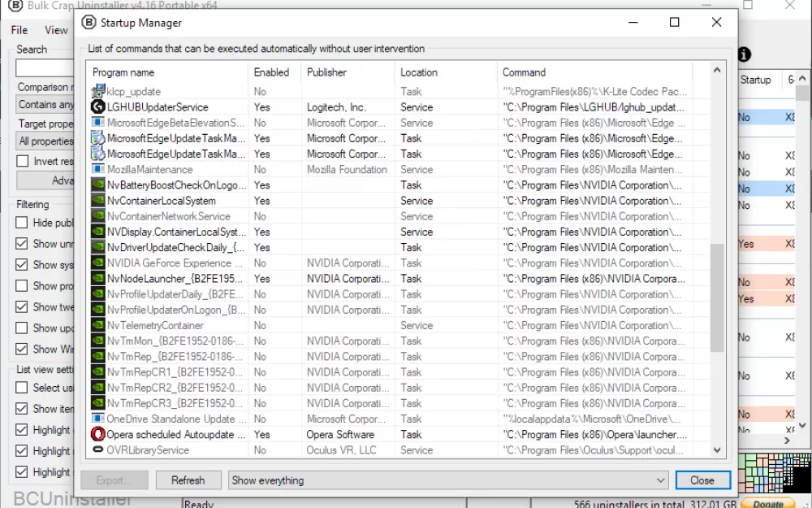Click the NvTmMon row icon

(98, 341)
